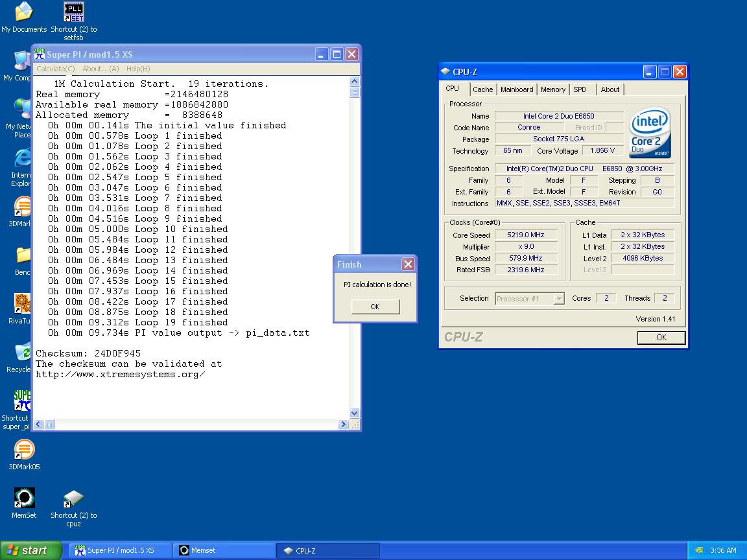Click scroll up arrow in Super PI
Screen dimensions: 747x560
click(x=355, y=82)
